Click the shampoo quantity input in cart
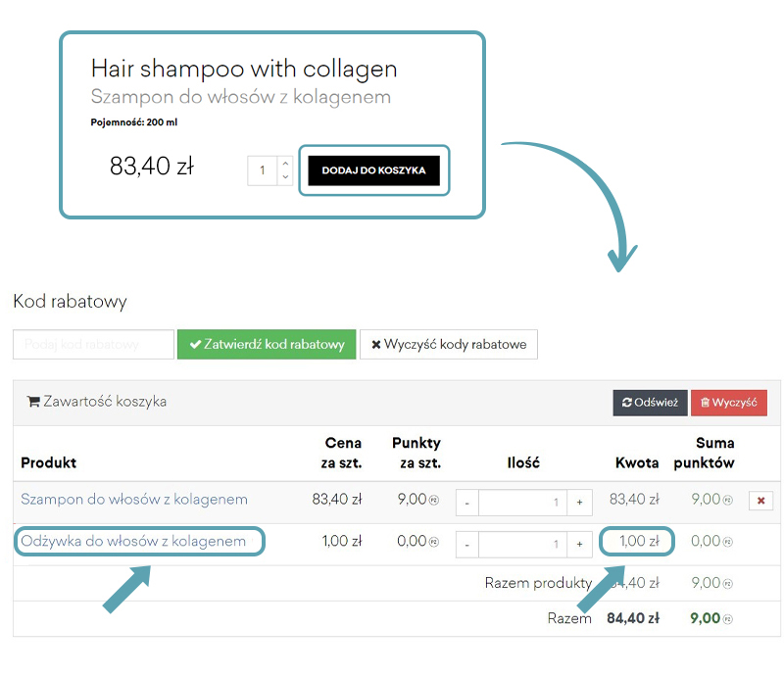The image size is (784, 676). 522,503
